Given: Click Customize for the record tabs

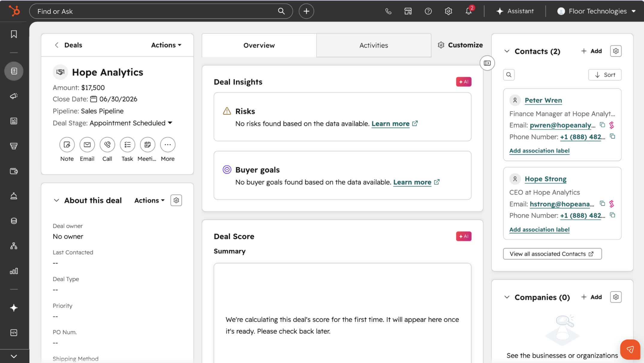Looking at the screenshot, I should pyautogui.click(x=460, y=45).
